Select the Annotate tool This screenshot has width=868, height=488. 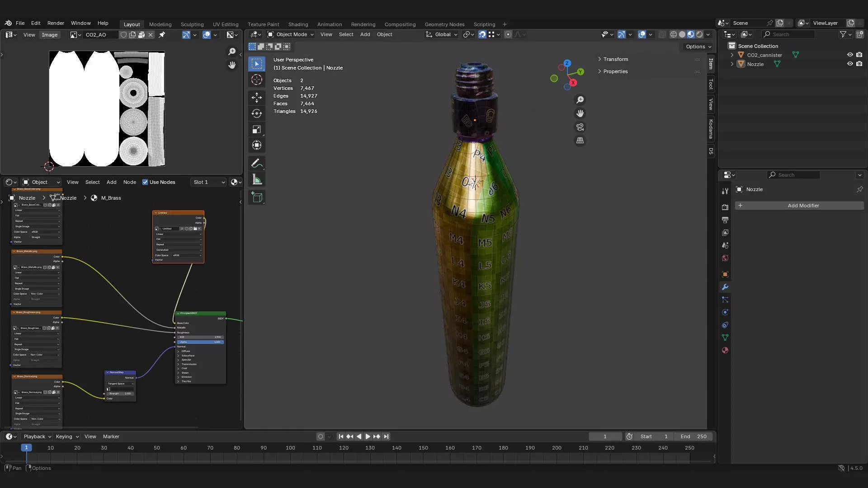pyautogui.click(x=257, y=164)
